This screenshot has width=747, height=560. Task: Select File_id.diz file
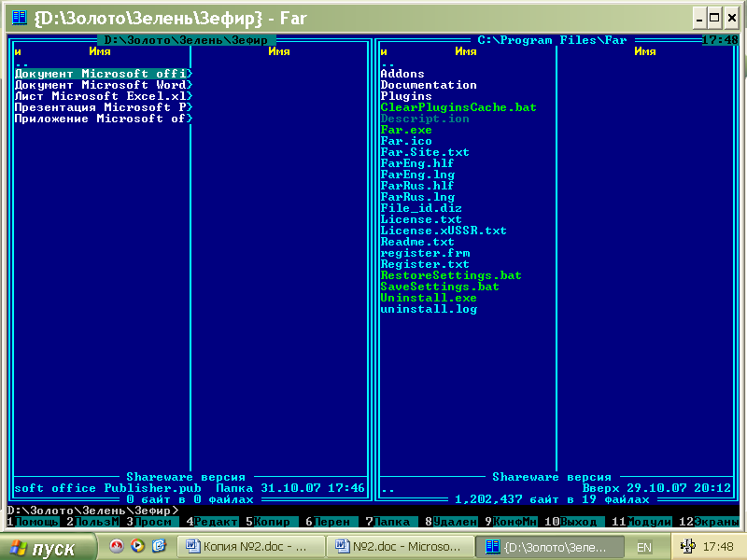coord(421,208)
